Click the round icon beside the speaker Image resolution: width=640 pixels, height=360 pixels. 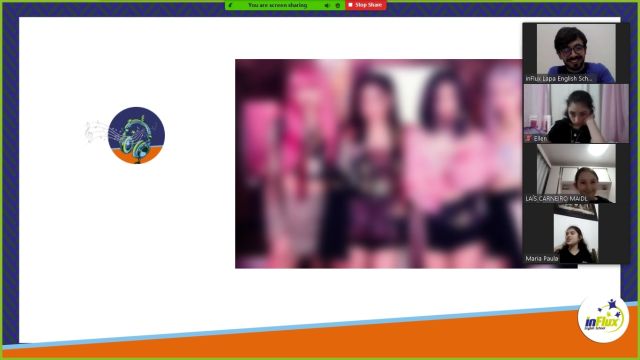tap(338, 5)
